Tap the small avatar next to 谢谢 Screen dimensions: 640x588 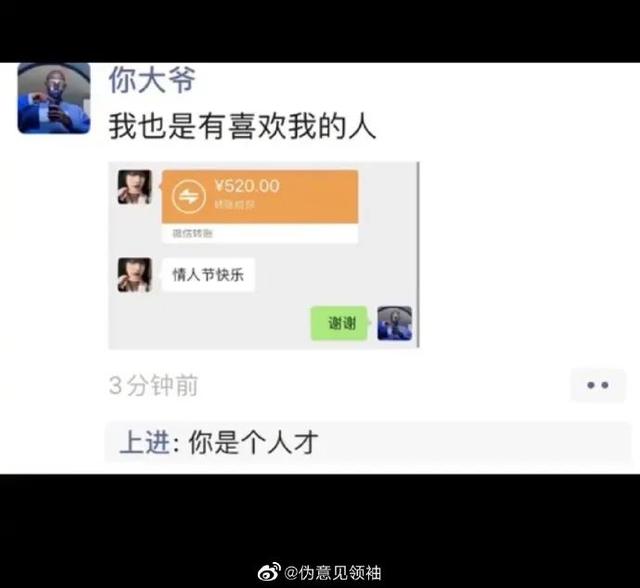point(394,323)
